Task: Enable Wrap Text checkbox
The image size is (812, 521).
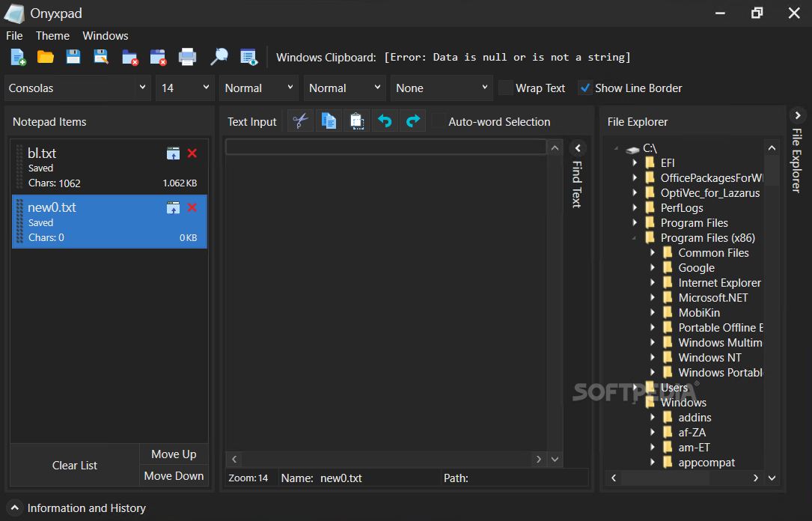Action: click(505, 88)
